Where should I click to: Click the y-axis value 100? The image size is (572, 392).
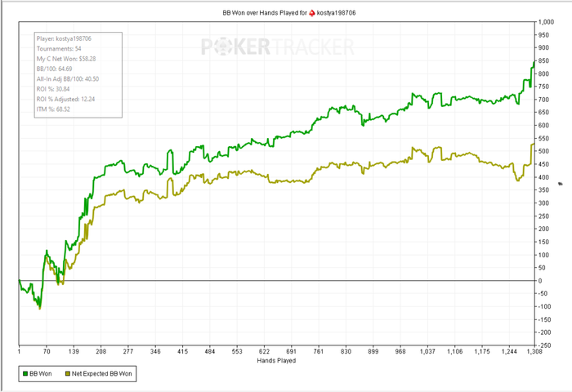543,255
